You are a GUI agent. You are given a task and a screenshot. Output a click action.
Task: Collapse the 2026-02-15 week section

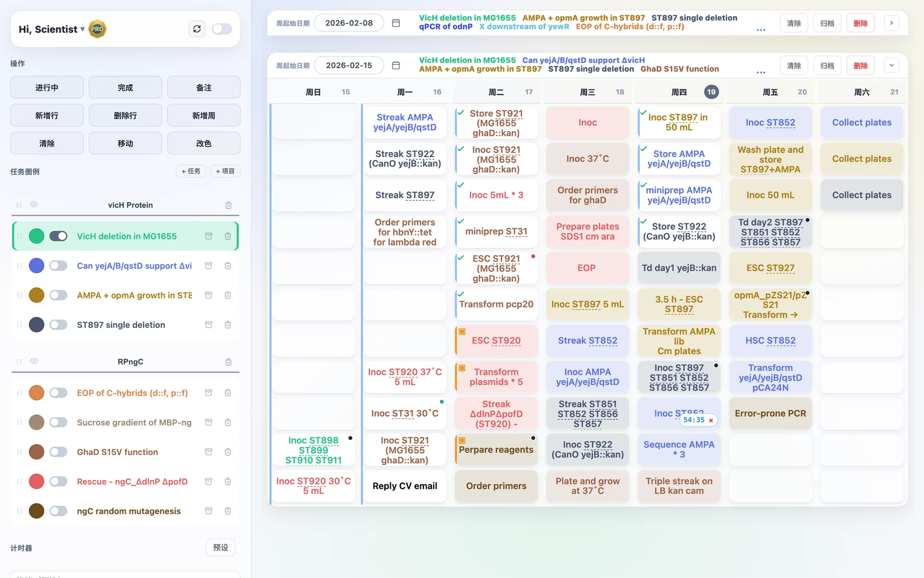pyautogui.click(x=891, y=66)
